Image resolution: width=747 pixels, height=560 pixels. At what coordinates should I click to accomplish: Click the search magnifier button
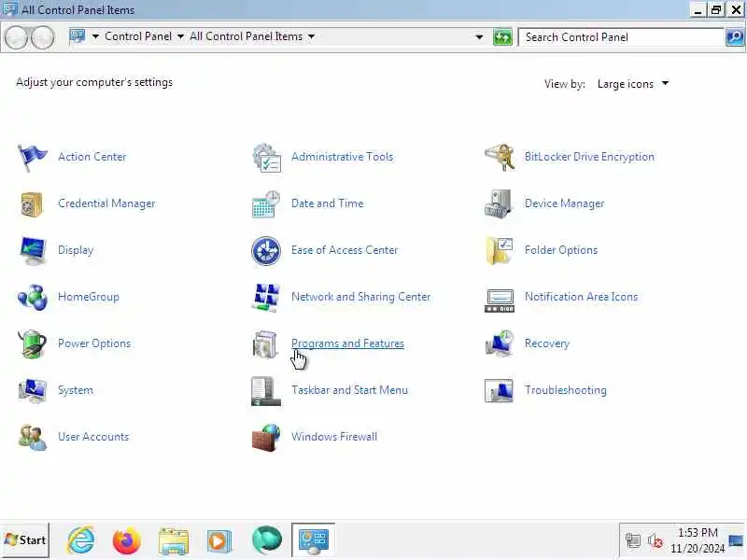pos(735,36)
